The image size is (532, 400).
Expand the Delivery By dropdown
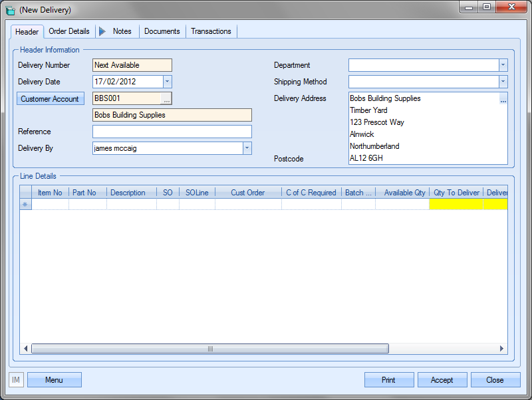click(x=247, y=148)
